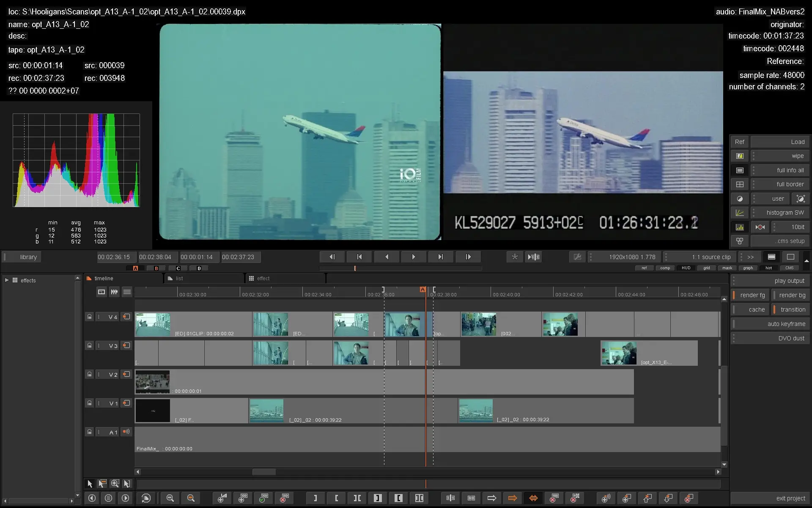Expand the effects tree in library
Image resolution: width=812 pixels, height=508 pixels.
(7, 280)
